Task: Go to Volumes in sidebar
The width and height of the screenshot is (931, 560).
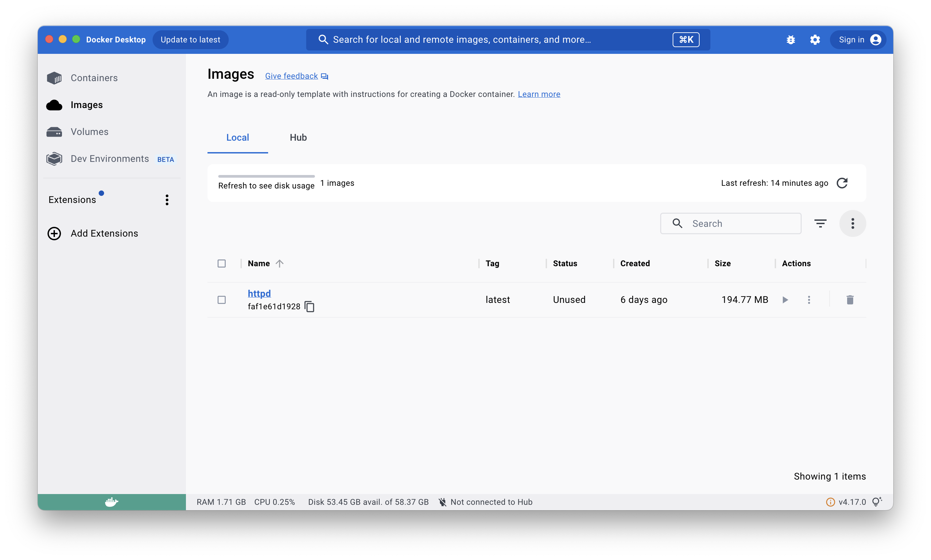Action: (89, 132)
